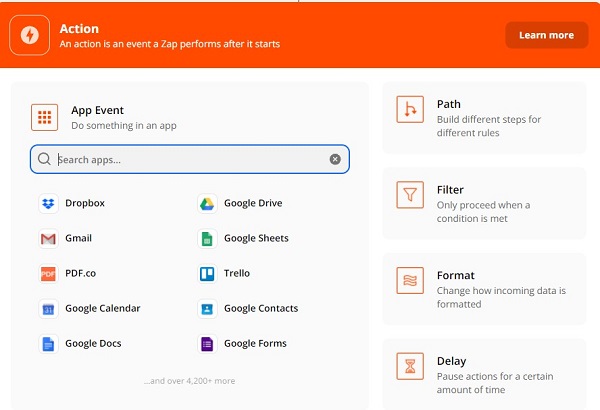Clear the search field with the X icon

[335, 159]
